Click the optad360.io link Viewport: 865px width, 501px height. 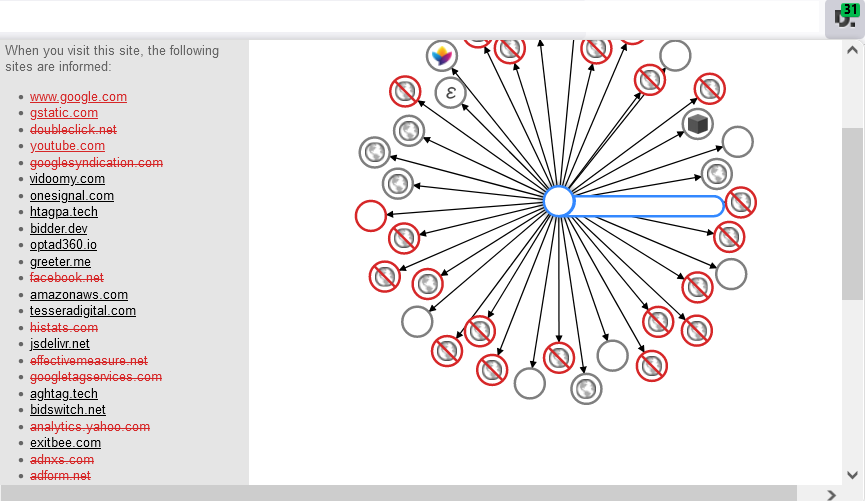pyautogui.click(x=63, y=244)
